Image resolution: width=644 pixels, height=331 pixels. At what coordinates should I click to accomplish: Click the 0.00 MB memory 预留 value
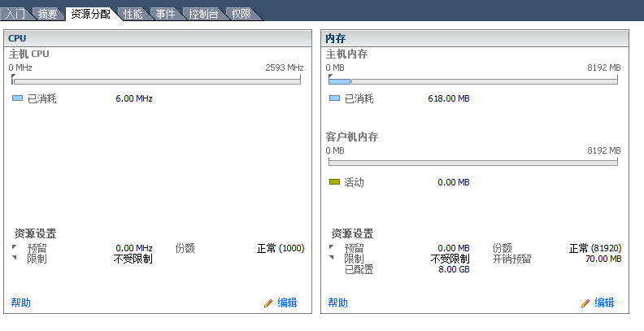454,249
